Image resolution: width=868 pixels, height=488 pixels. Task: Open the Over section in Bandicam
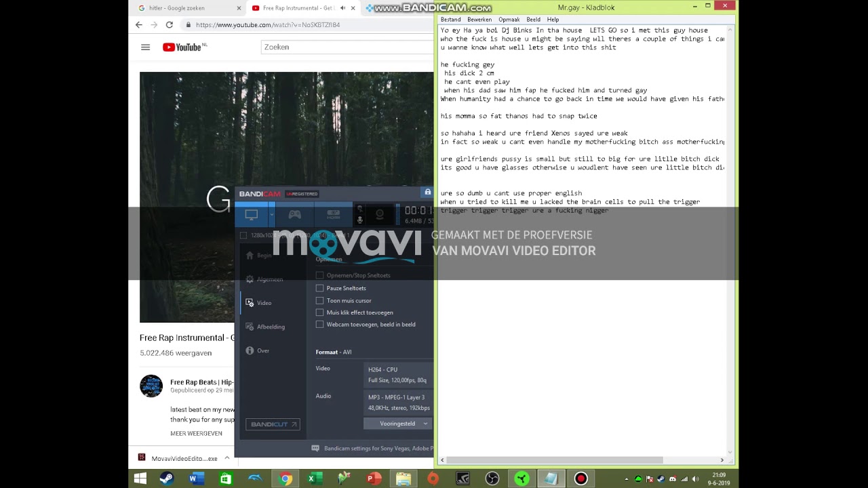258,350
